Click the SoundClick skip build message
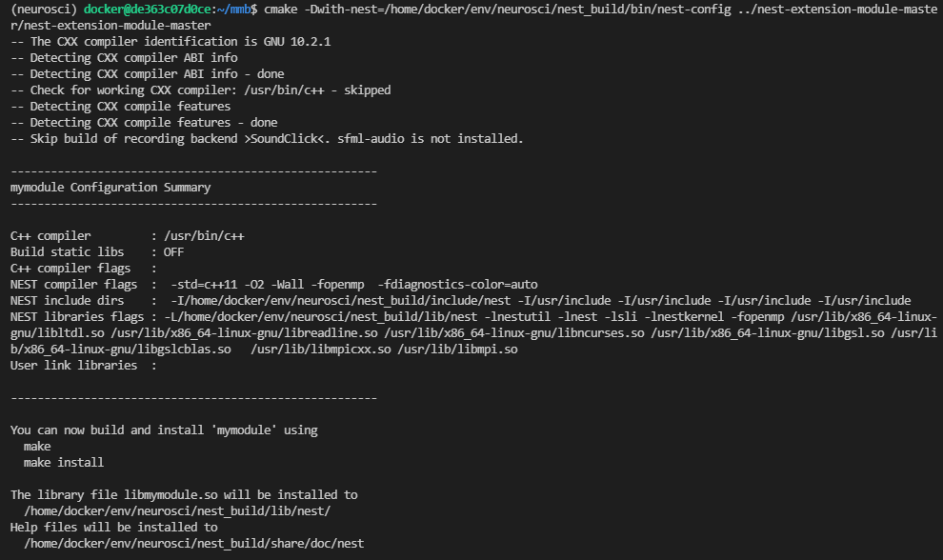The image size is (943, 560). tap(267, 139)
